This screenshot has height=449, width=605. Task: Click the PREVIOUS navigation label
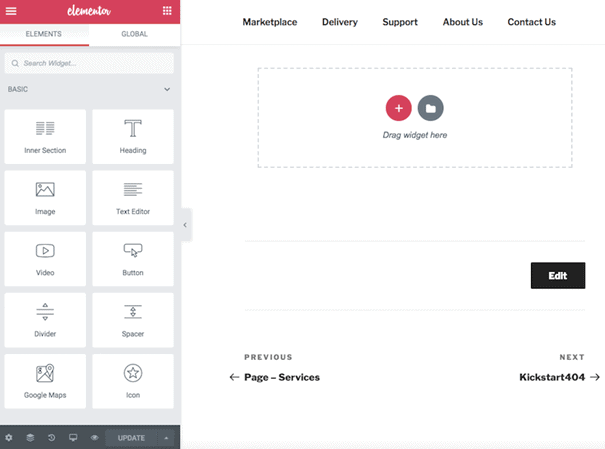coord(268,357)
